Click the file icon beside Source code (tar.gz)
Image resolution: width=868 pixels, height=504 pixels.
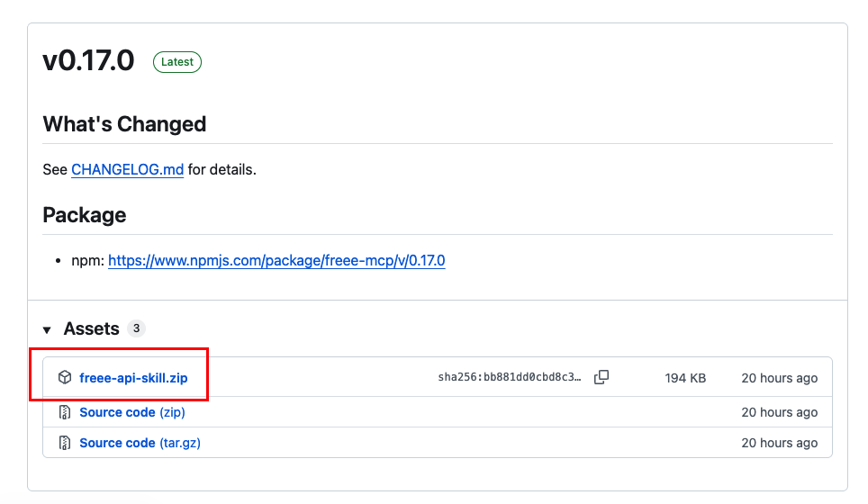pos(65,443)
